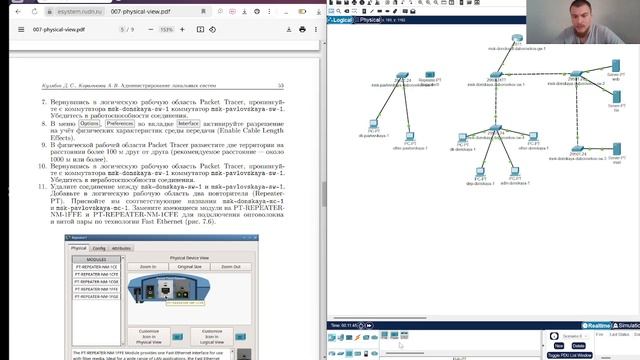Pick the third device in device list
The image size is (640, 360).
(404, 336)
